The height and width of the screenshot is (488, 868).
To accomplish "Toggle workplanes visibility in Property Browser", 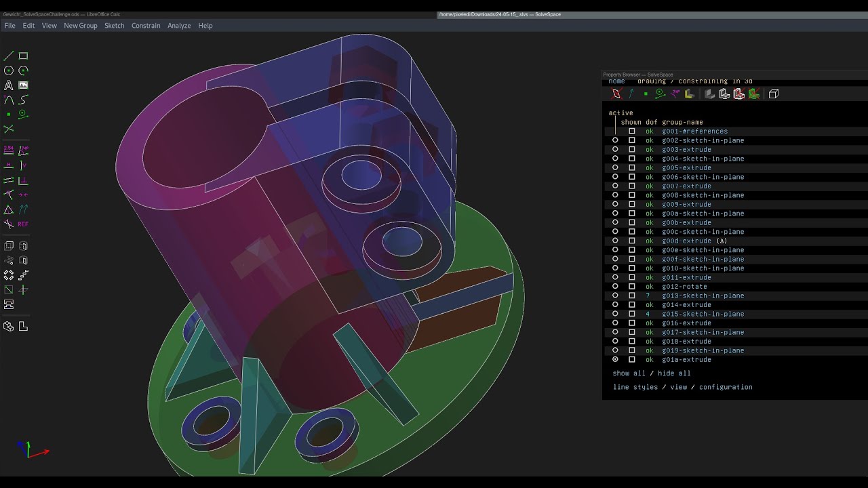I will point(616,94).
